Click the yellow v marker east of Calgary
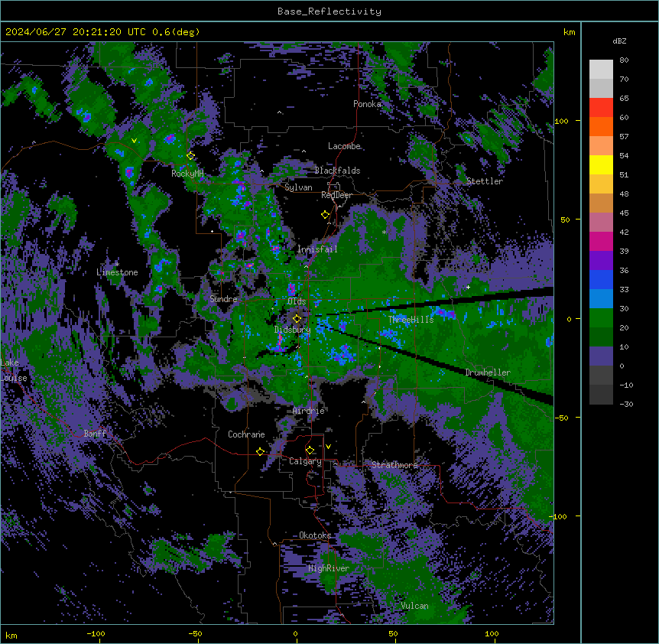 328,447
